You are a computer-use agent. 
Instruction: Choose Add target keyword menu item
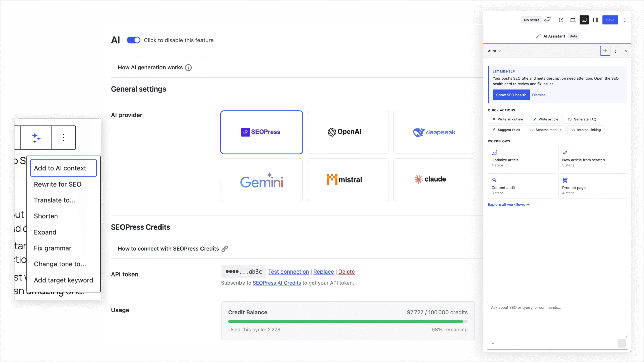pos(63,280)
